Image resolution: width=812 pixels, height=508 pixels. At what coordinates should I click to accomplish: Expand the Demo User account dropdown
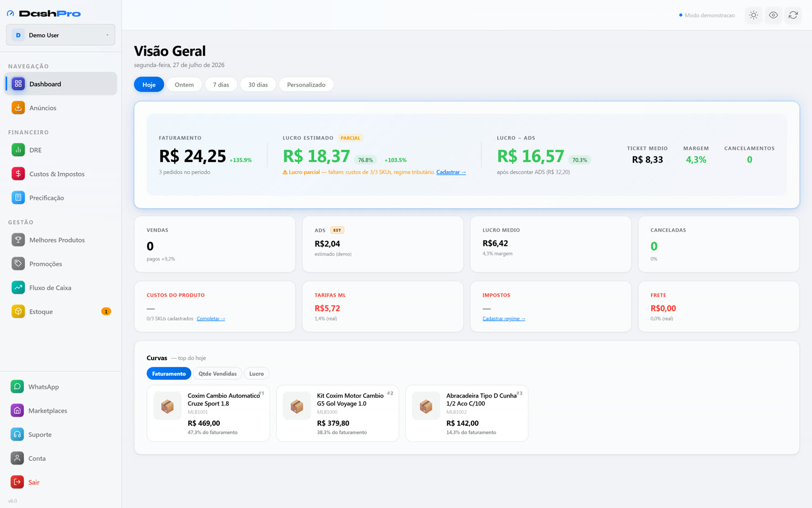pos(61,35)
